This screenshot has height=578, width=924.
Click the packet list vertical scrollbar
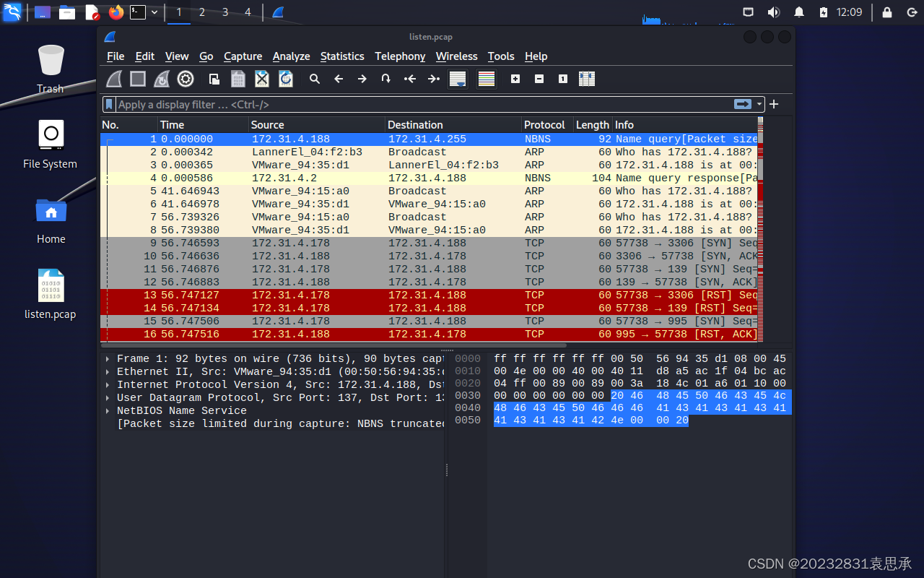760,229
